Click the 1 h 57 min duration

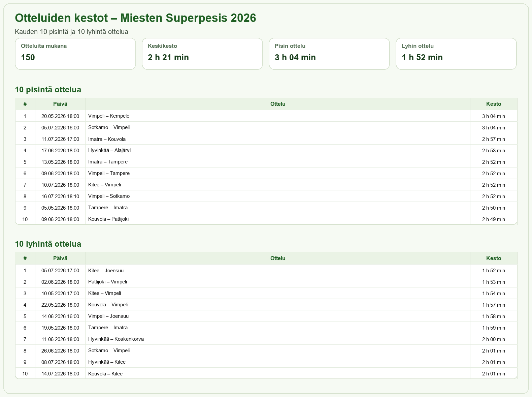click(494, 305)
